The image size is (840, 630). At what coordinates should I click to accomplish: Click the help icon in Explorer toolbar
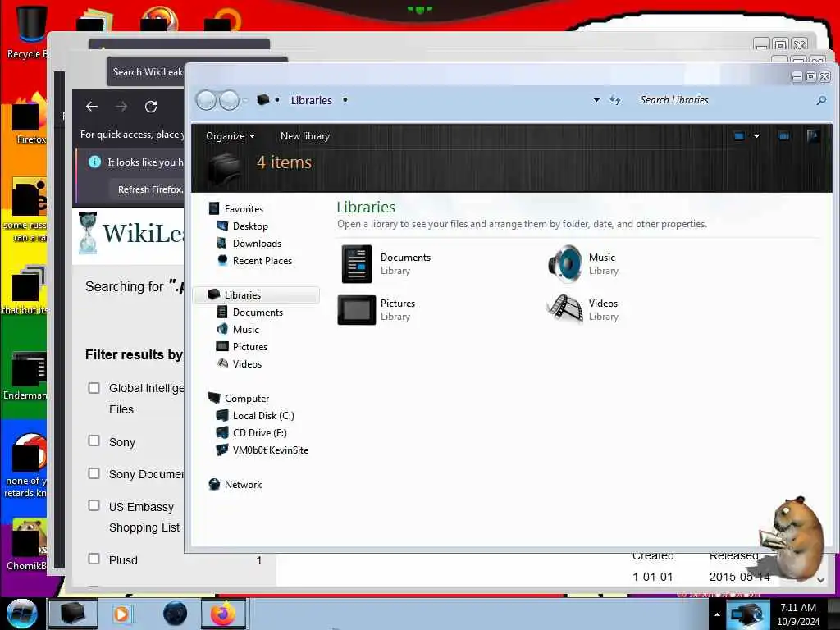click(813, 136)
